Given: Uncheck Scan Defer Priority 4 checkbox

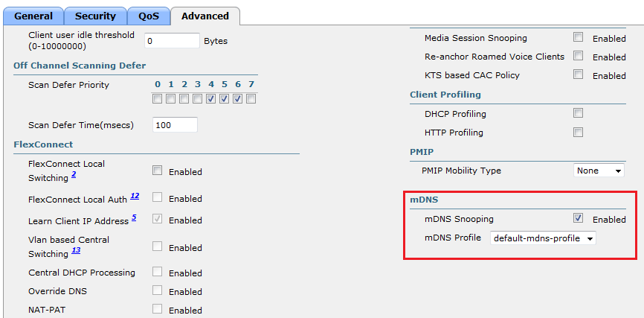Looking at the screenshot, I should tap(211, 98).
